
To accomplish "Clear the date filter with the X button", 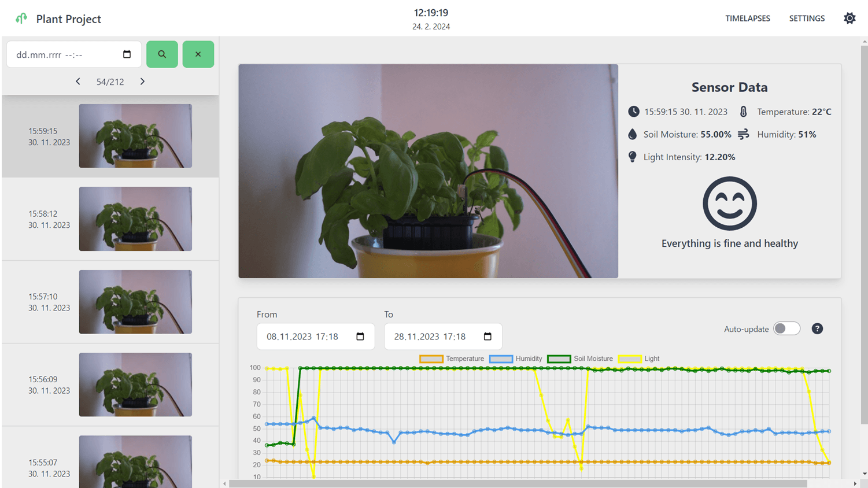I will coord(198,54).
